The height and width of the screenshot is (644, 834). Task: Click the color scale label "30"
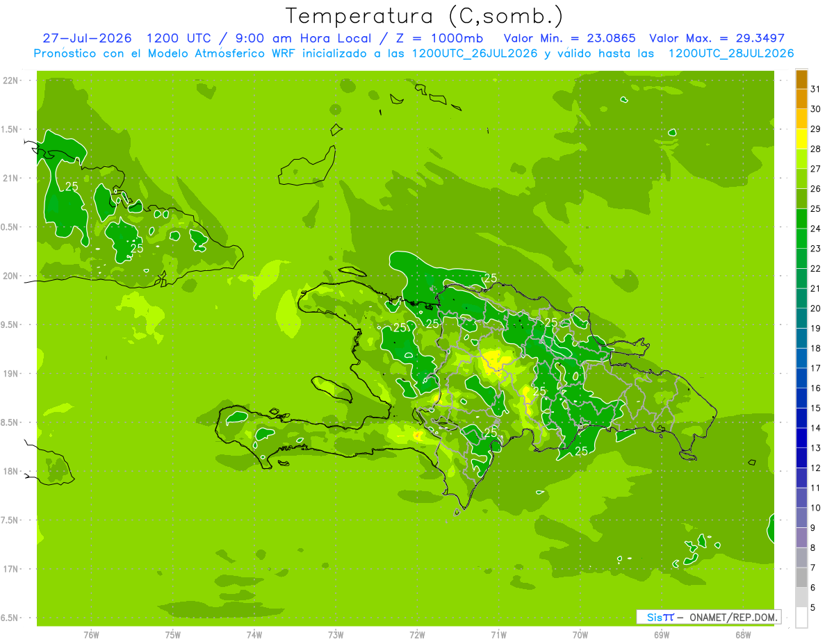[816, 108]
